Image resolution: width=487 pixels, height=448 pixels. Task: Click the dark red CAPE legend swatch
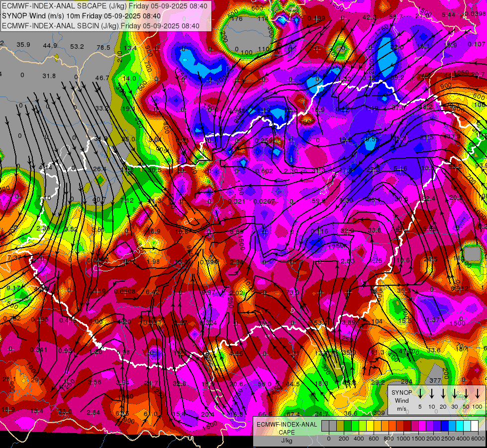click(x=407, y=426)
